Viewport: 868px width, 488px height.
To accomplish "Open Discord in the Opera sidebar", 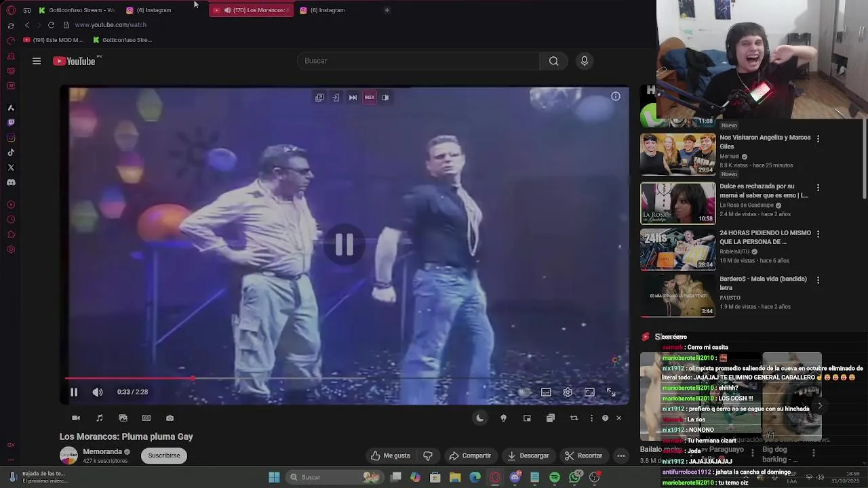I will 11,182.
